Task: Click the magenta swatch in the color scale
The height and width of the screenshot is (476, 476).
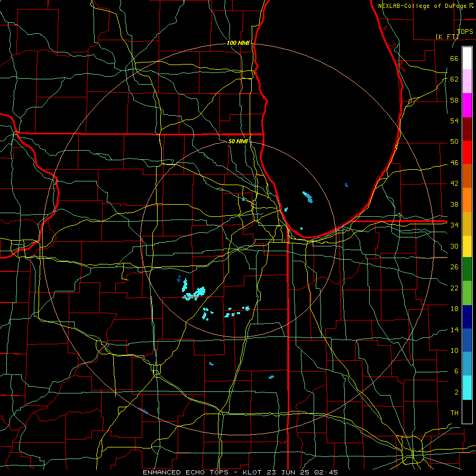Action: coord(467,105)
